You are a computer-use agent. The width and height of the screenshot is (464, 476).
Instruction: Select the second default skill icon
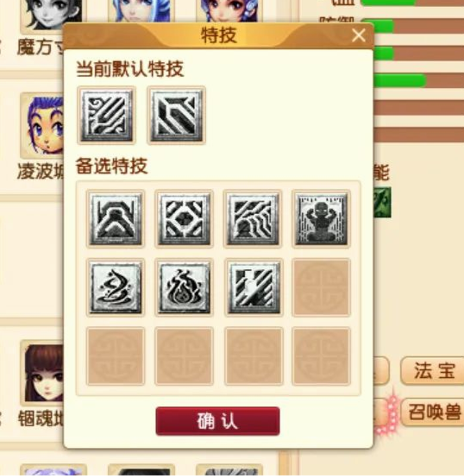point(176,115)
